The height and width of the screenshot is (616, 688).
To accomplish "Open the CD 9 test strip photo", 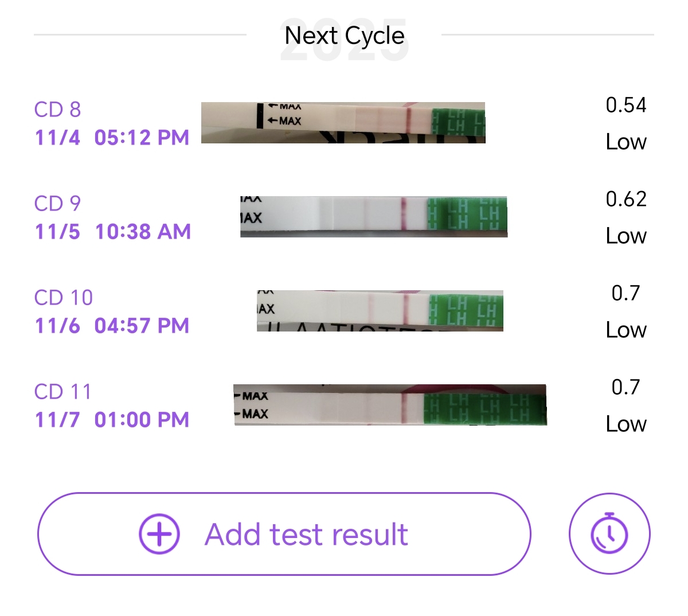I will pyautogui.click(x=374, y=217).
